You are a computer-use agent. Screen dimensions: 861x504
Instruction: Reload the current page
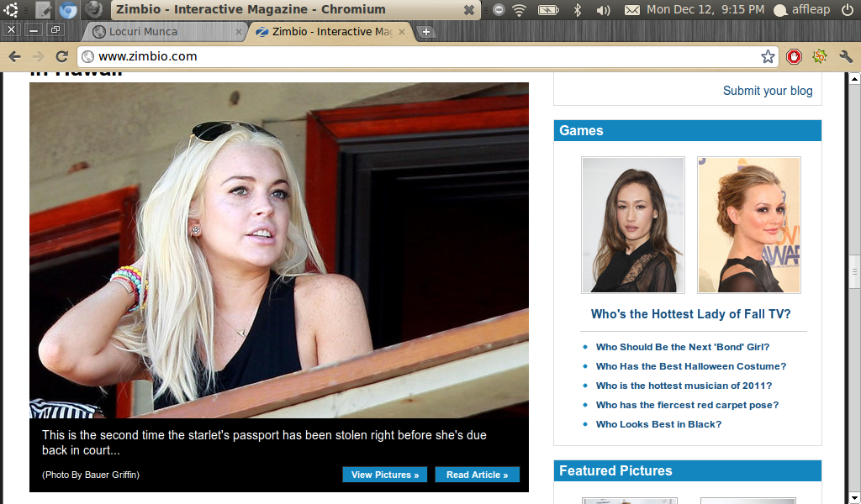coord(61,56)
